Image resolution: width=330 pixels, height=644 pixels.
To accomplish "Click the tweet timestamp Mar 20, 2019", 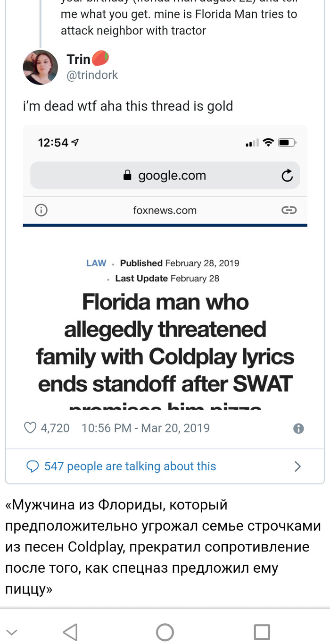I will [145, 428].
